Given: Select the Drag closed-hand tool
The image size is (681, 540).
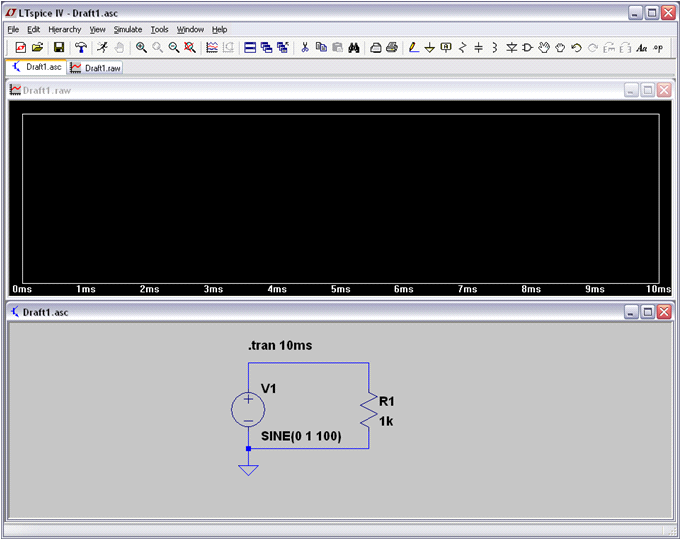Looking at the screenshot, I should click(x=560, y=47).
